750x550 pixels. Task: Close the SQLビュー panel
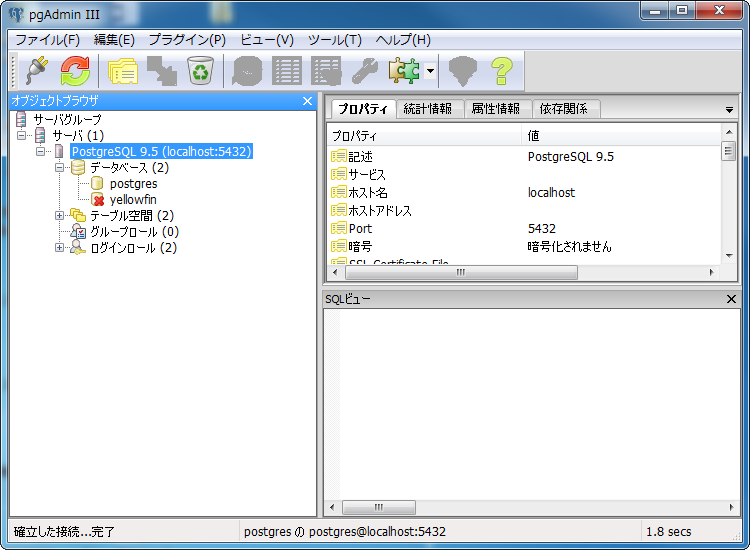[x=731, y=299]
